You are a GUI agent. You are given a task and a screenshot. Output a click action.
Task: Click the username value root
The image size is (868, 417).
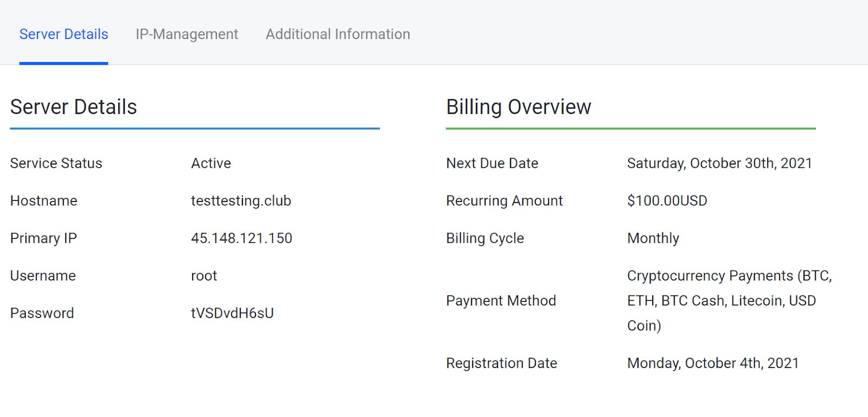[x=204, y=276]
